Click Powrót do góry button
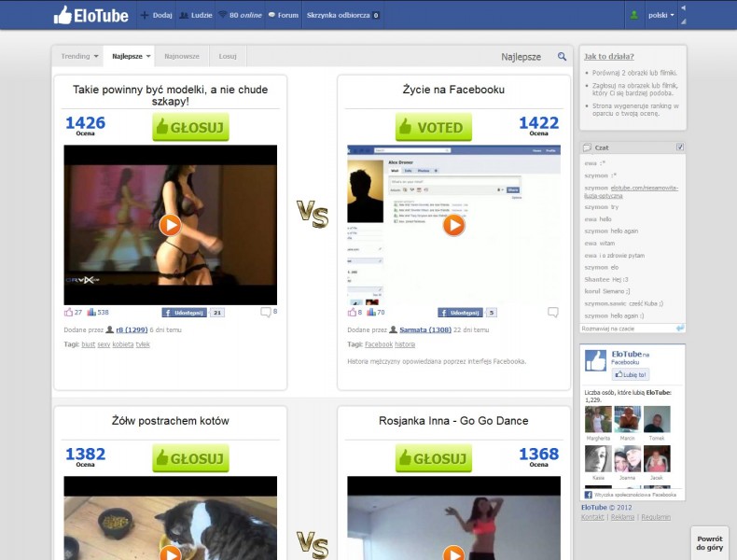The image size is (737, 560). (x=709, y=543)
